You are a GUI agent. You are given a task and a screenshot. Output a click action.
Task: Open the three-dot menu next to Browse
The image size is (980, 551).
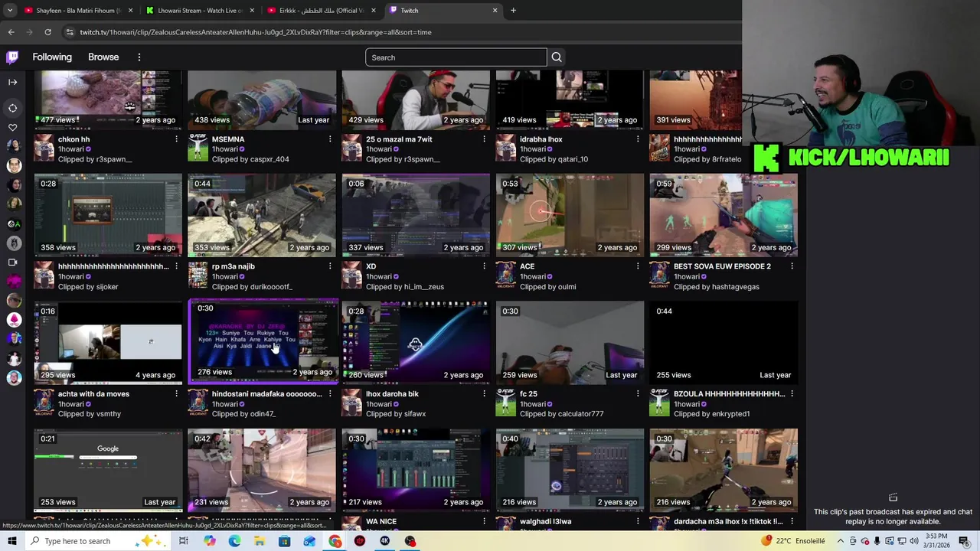tap(139, 57)
